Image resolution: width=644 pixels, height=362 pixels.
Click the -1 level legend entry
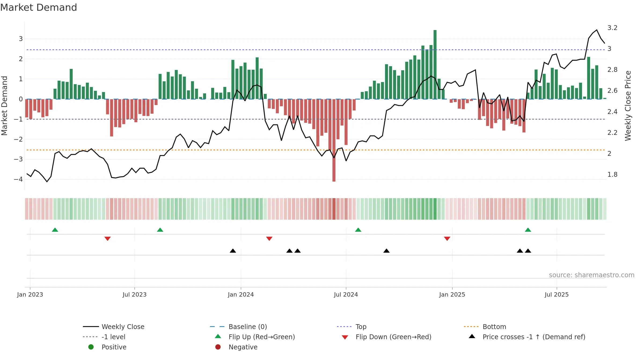coord(104,337)
